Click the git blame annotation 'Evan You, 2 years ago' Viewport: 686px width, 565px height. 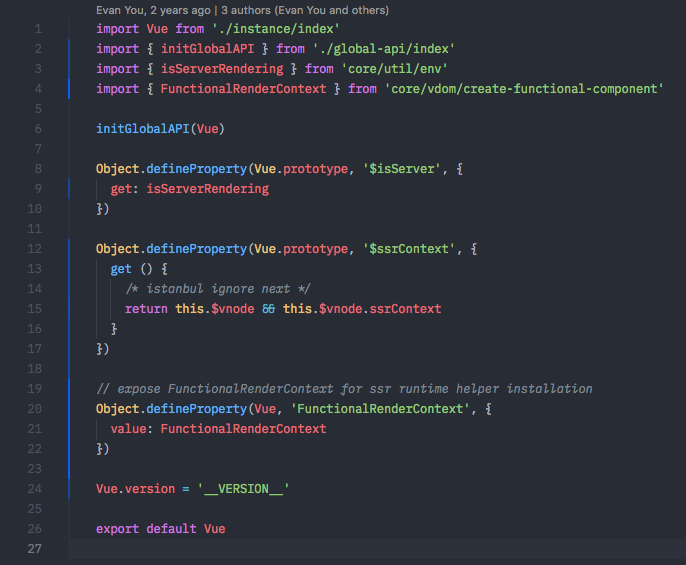click(153, 10)
